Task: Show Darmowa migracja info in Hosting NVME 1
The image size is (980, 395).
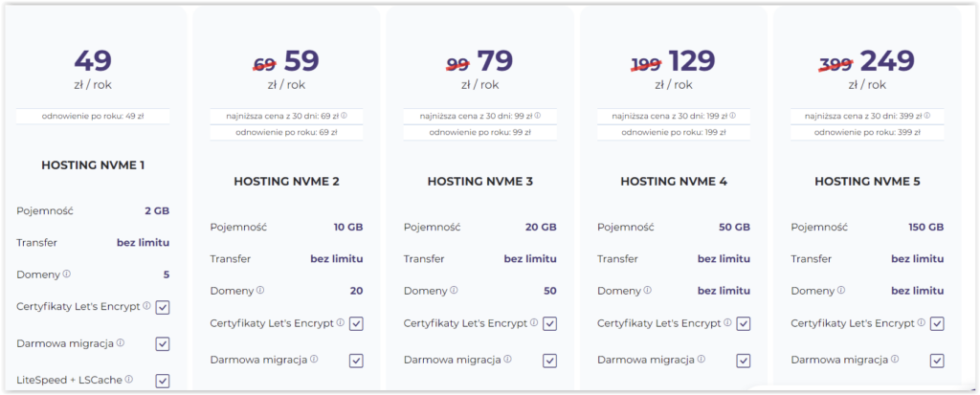Action: [121, 342]
